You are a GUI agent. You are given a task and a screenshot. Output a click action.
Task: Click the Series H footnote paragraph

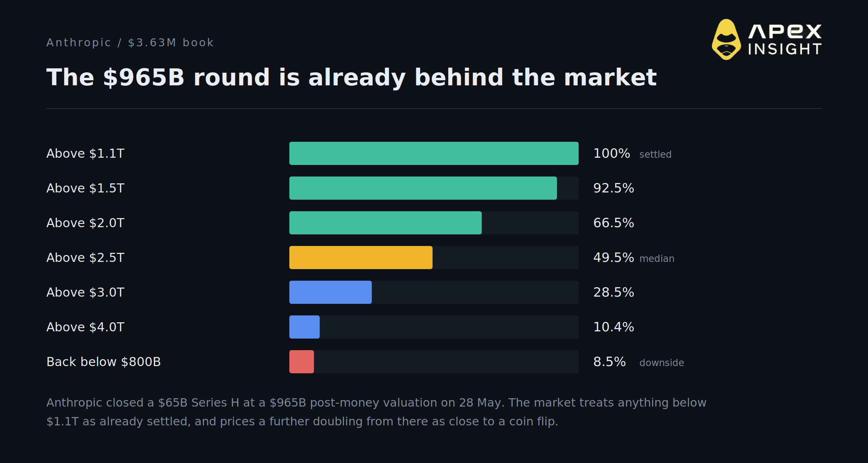[x=376, y=412]
